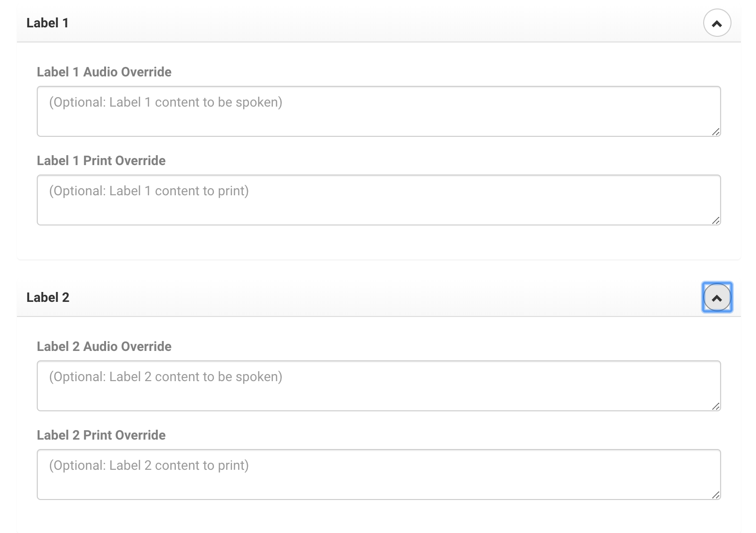This screenshot has height=533, width=756.
Task: Grab resize handle of Label 2 Audio Override box
Action: 715,407
